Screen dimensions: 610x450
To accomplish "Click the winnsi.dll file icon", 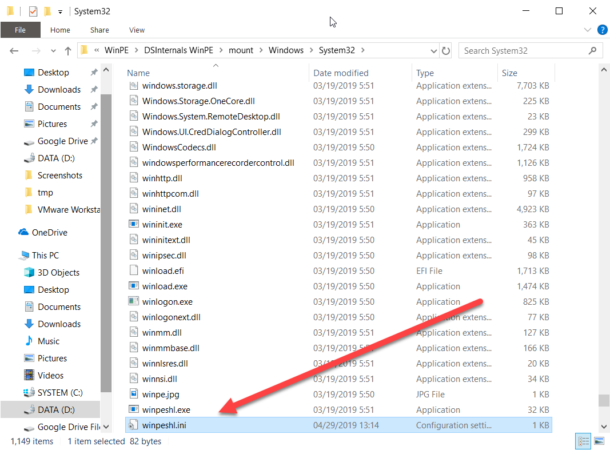I will [x=133, y=378].
